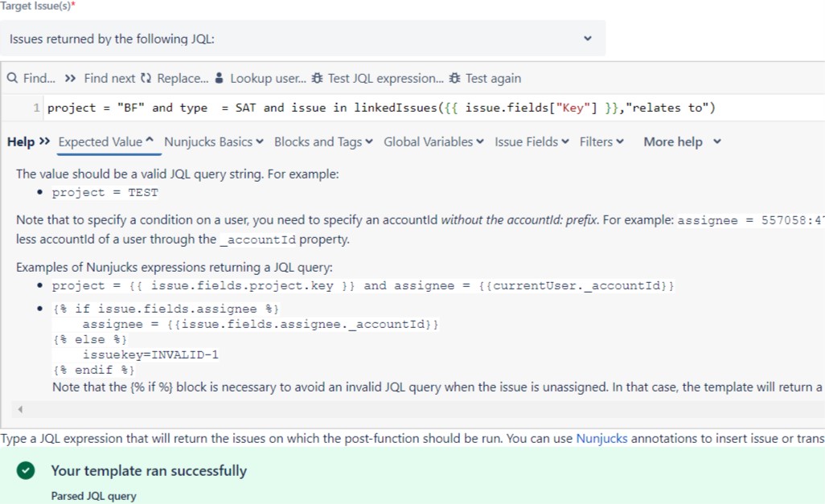Click the 'issuekey=INVALID-1' example line
825x504 pixels.
(150, 354)
